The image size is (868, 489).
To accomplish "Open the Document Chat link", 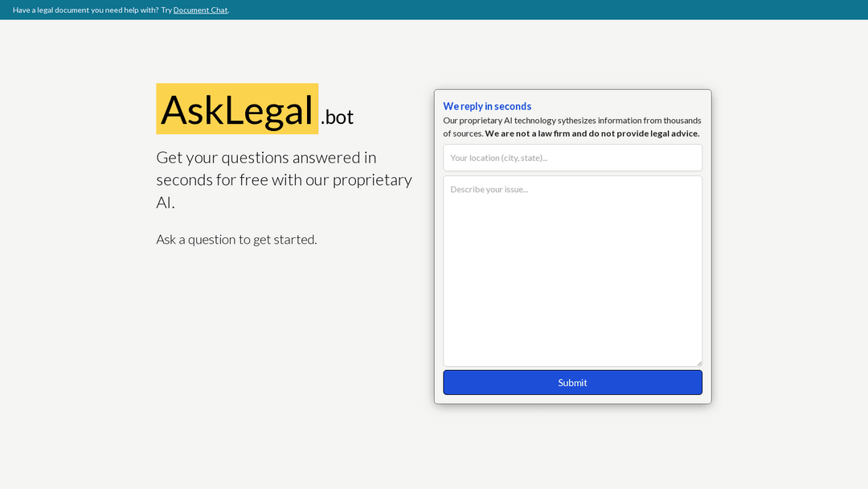I will pyautogui.click(x=200, y=10).
